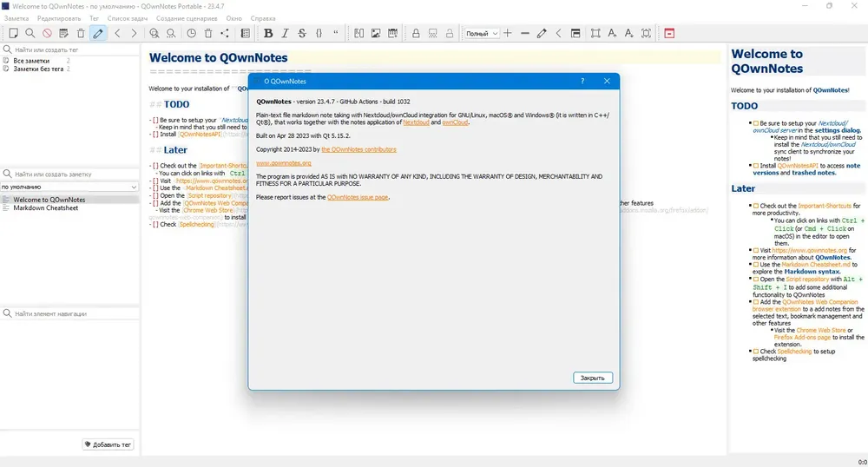
Task: Click the Bold formatting icon
Action: 268,33
